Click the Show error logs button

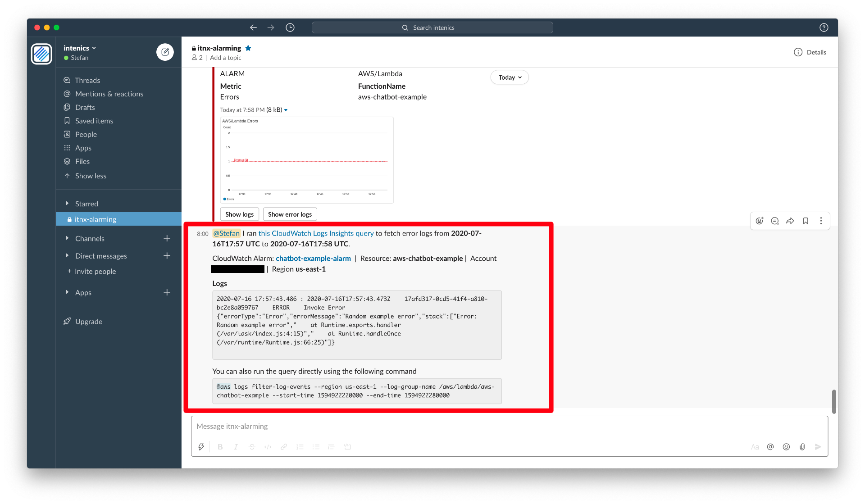pyautogui.click(x=290, y=214)
